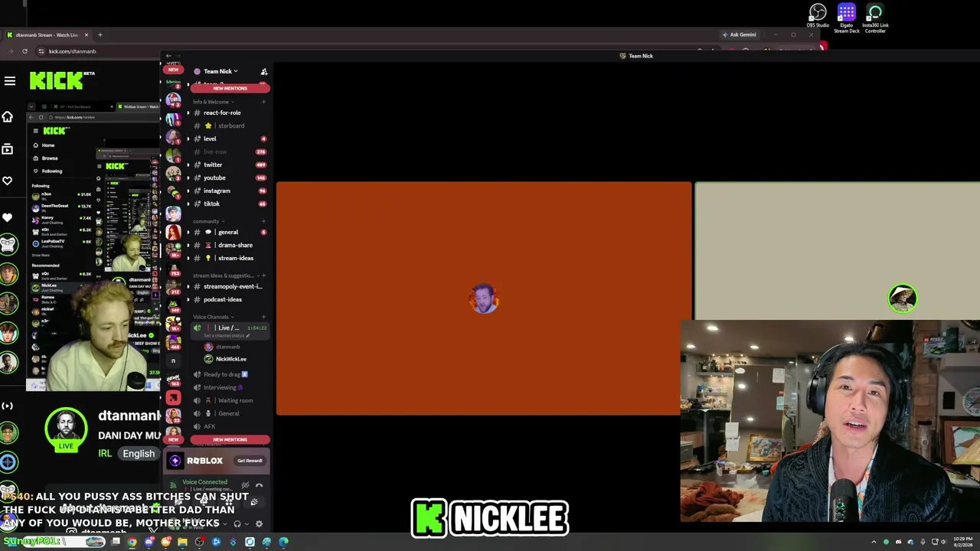Close the dtanmanb Stream browser tab

pos(87,34)
